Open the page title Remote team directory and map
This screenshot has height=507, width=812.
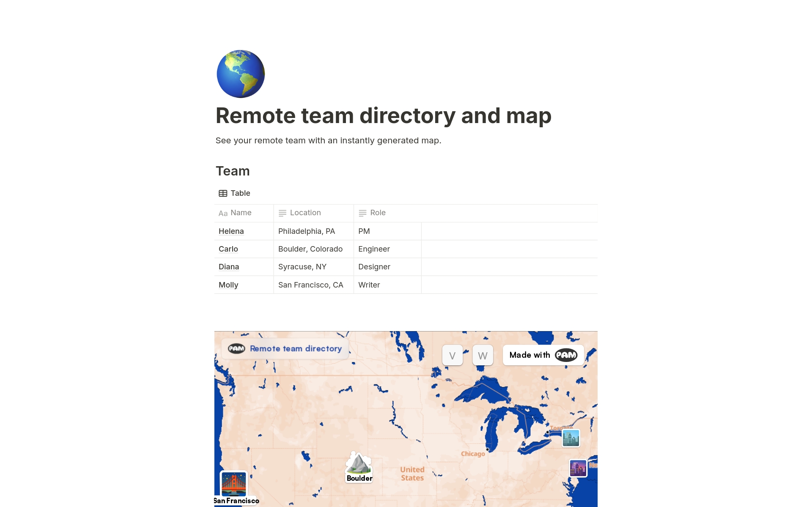coord(383,115)
